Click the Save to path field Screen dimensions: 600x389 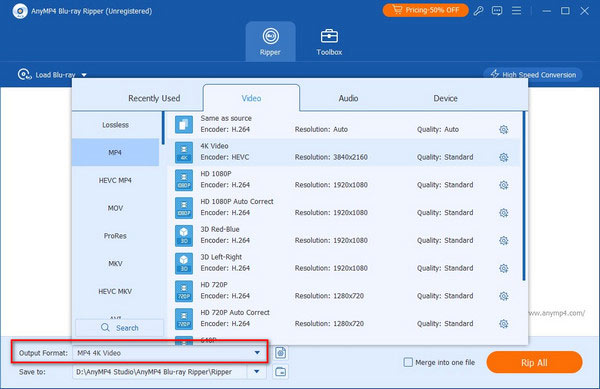click(x=160, y=372)
